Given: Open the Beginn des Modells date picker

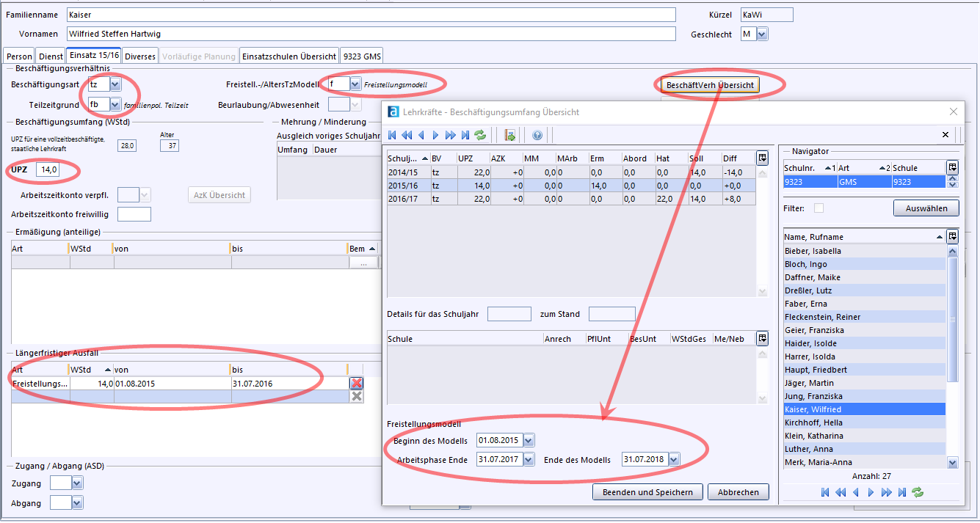Looking at the screenshot, I should (529, 440).
